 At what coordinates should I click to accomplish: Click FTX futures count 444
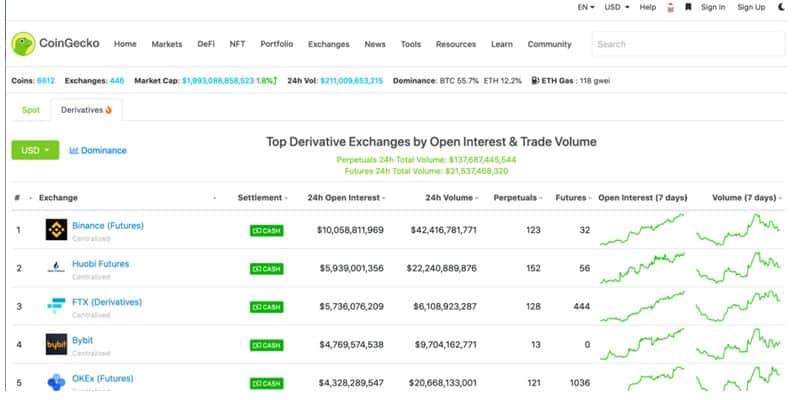pyautogui.click(x=581, y=307)
